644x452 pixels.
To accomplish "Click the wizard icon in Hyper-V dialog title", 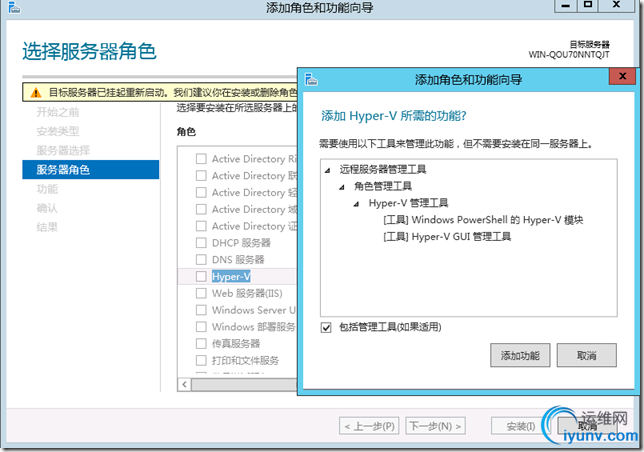I will click(311, 79).
